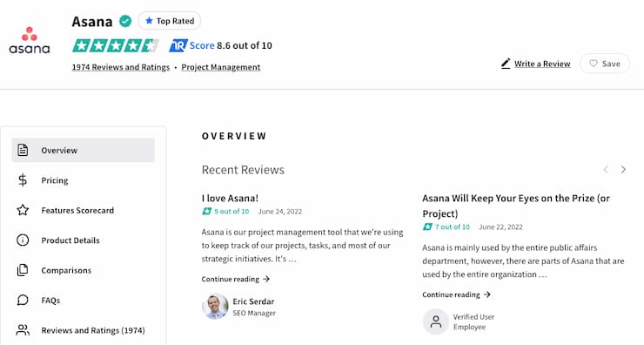
Task: Continue reading the 'I love Asana!' review
Action: point(236,279)
